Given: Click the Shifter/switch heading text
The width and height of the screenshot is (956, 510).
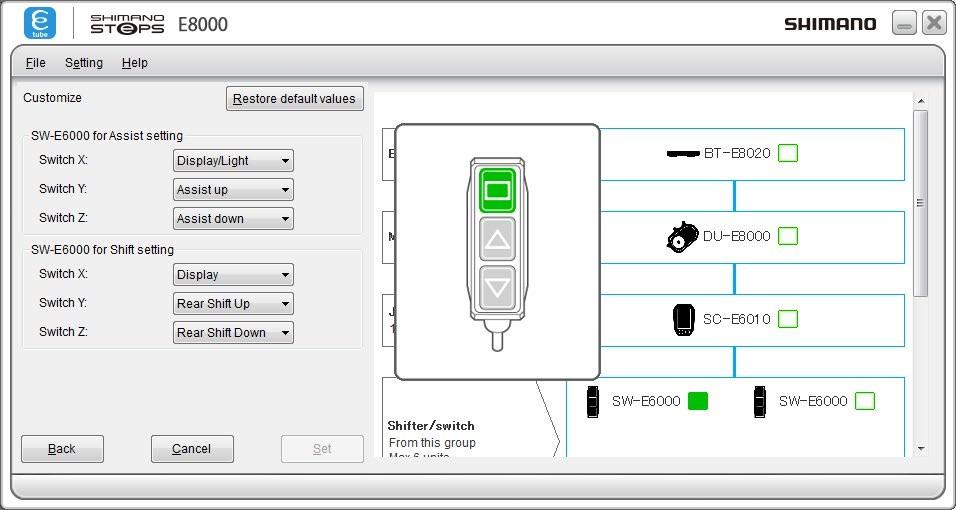Looking at the screenshot, I should [430, 426].
